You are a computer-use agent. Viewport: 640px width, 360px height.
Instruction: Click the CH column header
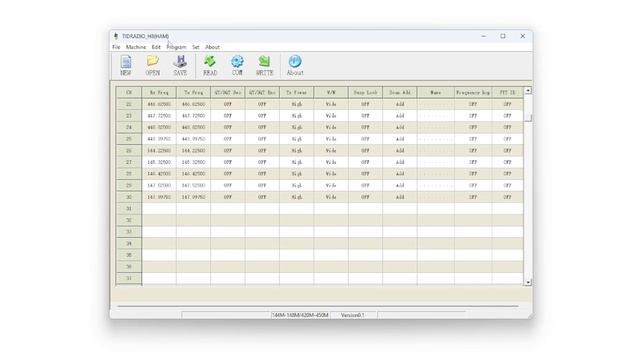(x=129, y=93)
